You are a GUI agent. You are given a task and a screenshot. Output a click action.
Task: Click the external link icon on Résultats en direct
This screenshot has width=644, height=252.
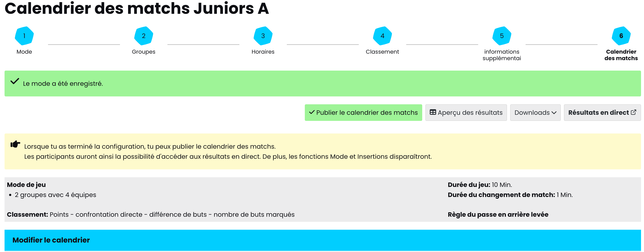click(x=634, y=112)
